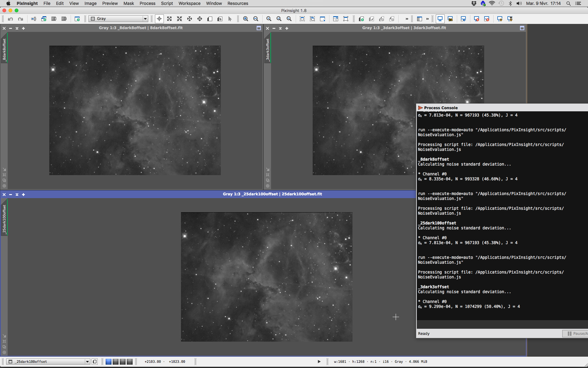Select the Undo icon in the toolbar

tap(10, 19)
